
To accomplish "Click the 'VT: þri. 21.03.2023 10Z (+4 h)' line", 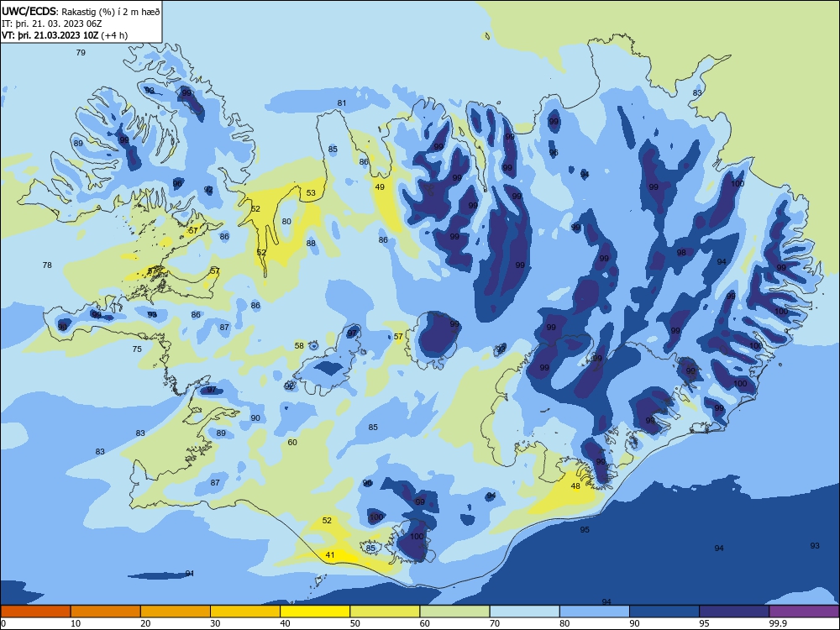I will coord(65,35).
